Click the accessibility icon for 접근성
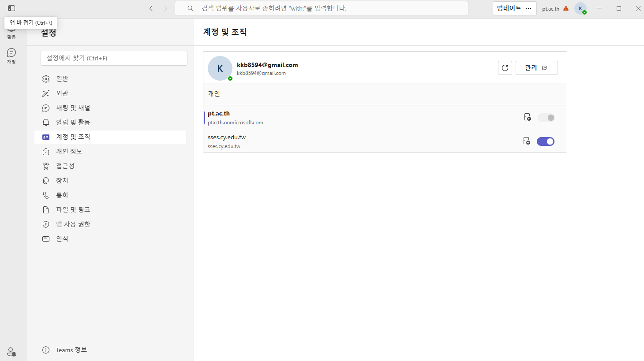The width and height of the screenshot is (644, 361). [46, 166]
